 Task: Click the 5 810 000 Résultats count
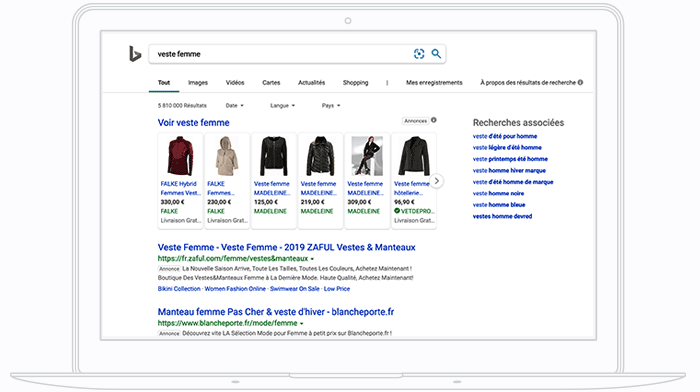[x=182, y=106]
